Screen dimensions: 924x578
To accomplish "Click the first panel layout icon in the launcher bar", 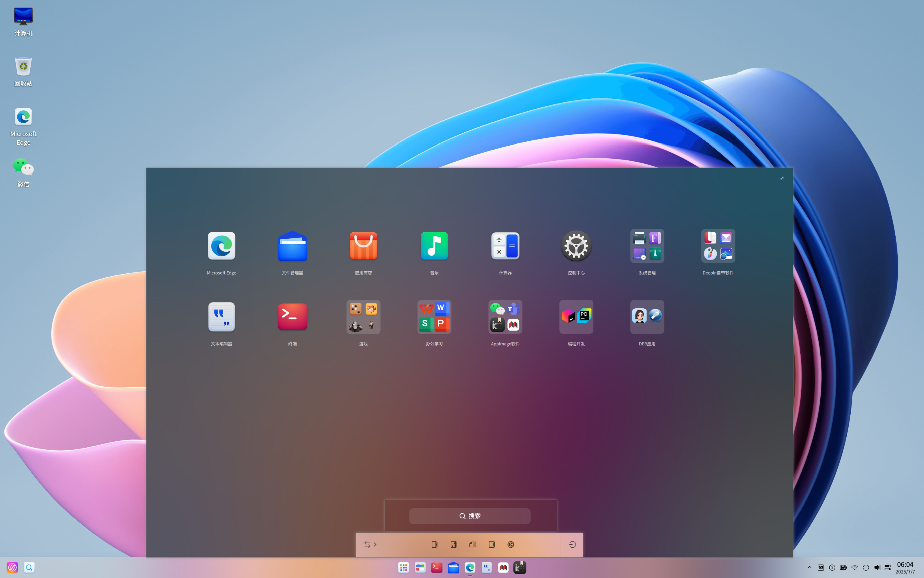I will tap(435, 544).
